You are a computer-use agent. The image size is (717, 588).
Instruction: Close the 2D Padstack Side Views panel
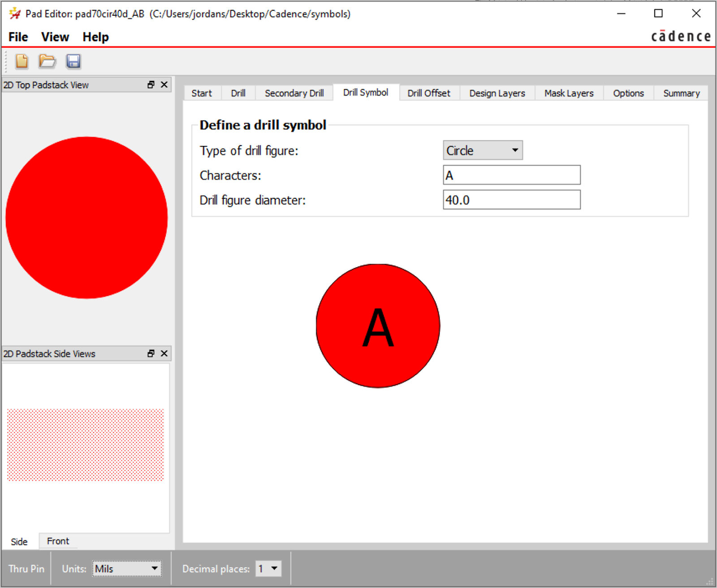164,353
